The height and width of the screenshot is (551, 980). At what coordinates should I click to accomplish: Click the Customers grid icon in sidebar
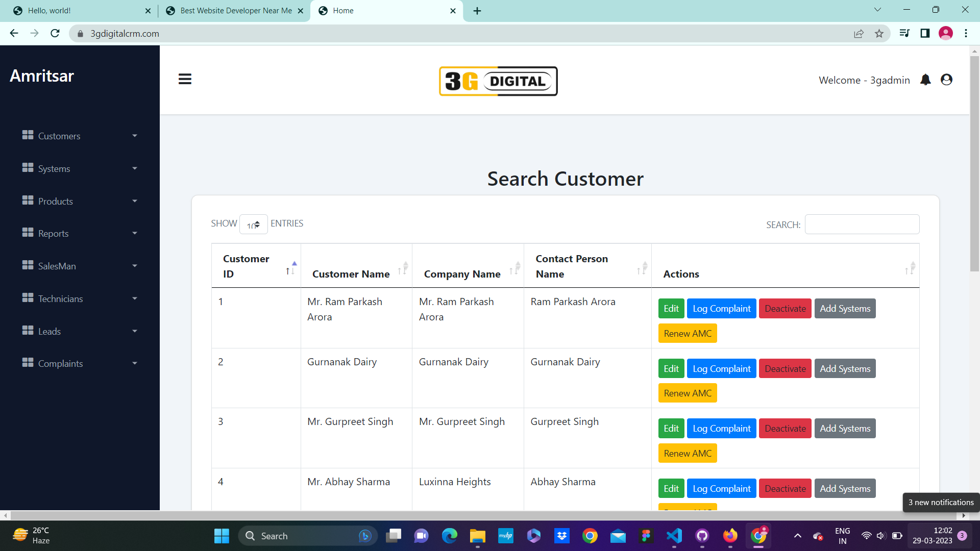click(x=28, y=135)
